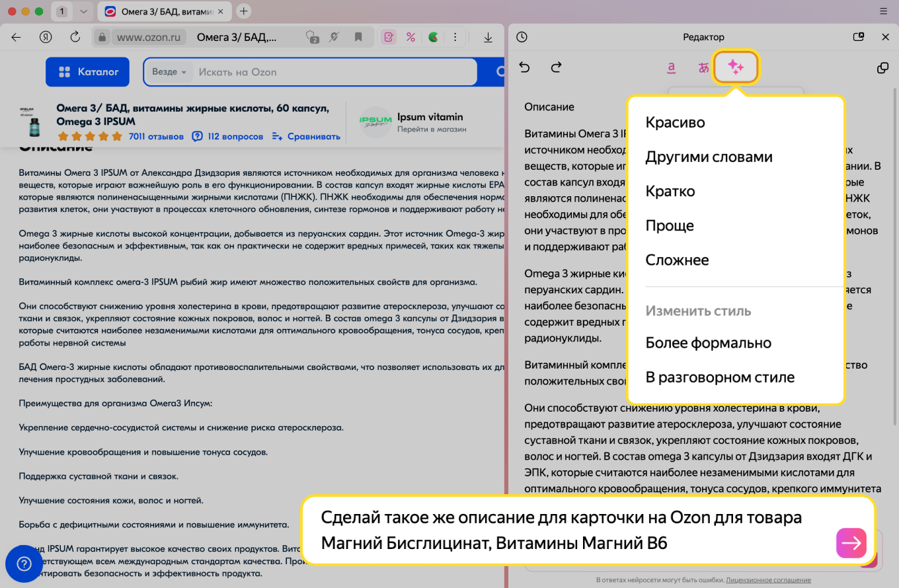The width and height of the screenshot is (899, 588).
Task: Expand the tab list chevron near the tab counter
Action: pyautogui.click(x=82, y=11)
